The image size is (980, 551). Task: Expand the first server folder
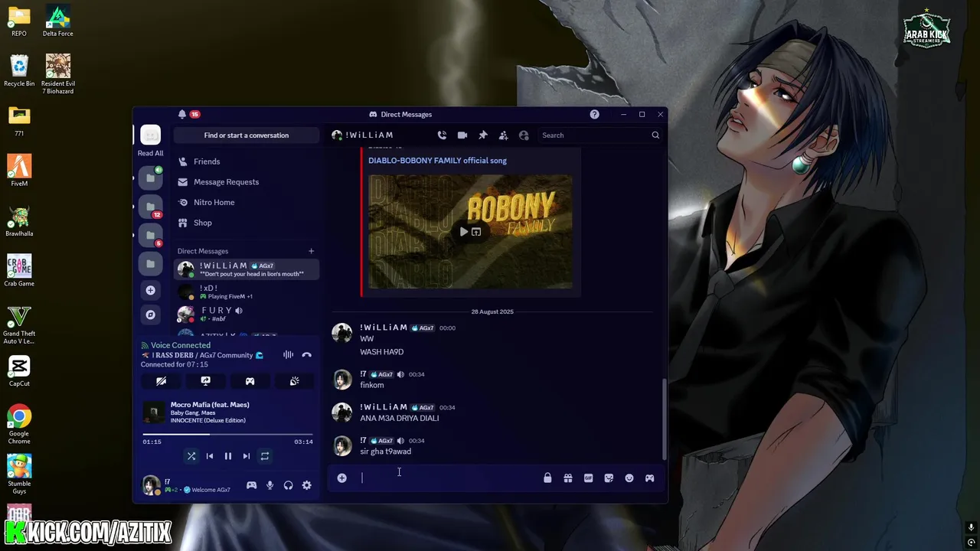coord(151,178)
